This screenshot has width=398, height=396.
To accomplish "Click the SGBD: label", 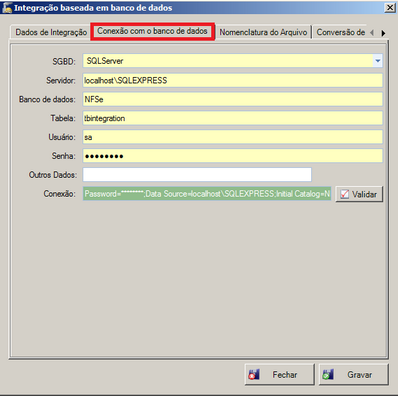I will [64, 61].
